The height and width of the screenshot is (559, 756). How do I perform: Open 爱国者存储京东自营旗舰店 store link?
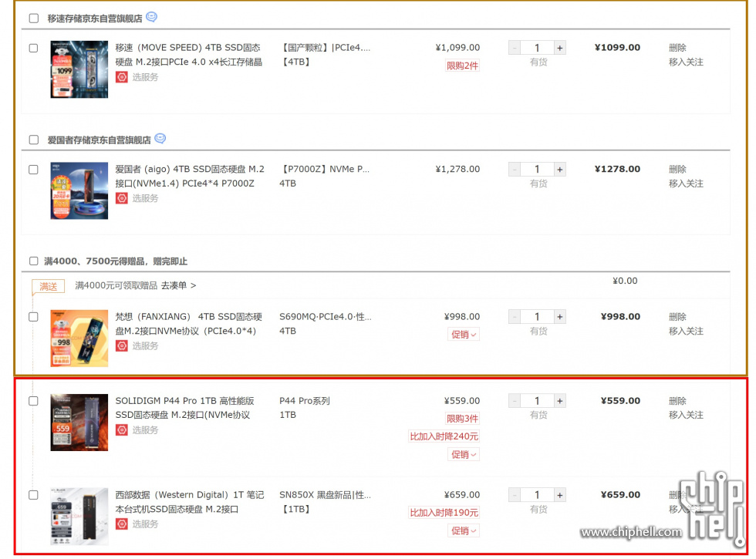tap(99, 140)
